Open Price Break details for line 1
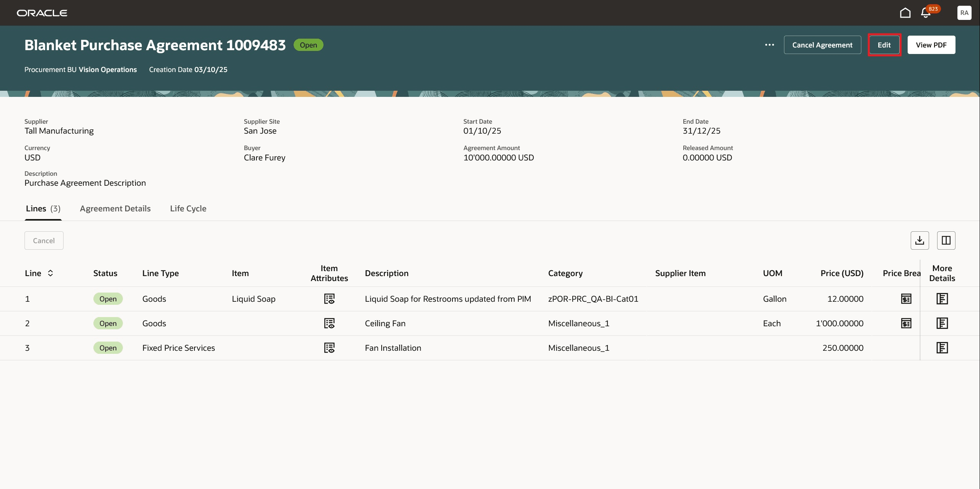The width and height of the screenshot is (980, 489). pos(906,299)
